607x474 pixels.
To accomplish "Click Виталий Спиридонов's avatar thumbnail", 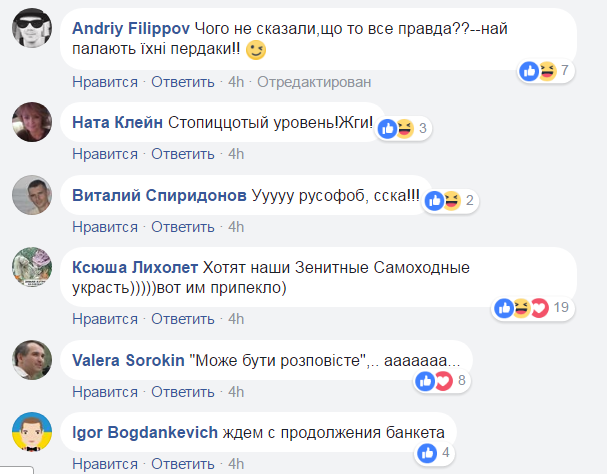I will pos(31,195).
